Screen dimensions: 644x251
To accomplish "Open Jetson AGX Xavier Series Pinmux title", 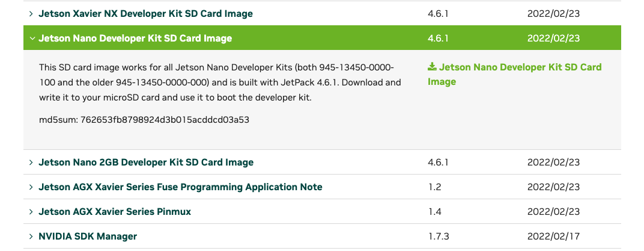I will [x=115, y=211].
